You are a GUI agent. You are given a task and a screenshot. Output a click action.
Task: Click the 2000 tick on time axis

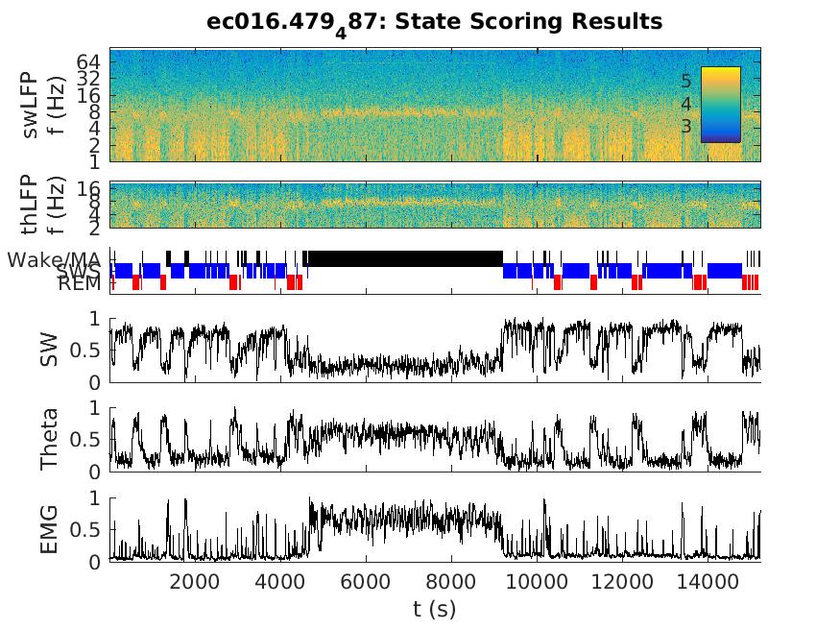(x=194, y=580)
